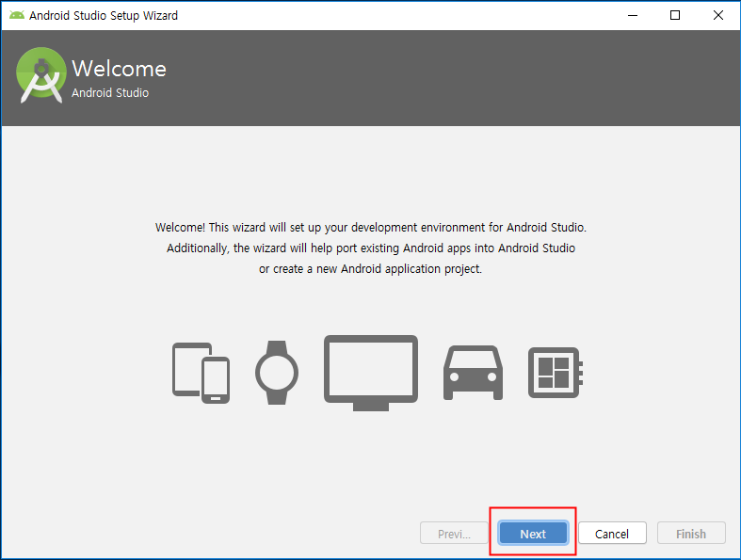Click the disabled Finish button
This screenshot has height=560, width=741.
(691, 533)
